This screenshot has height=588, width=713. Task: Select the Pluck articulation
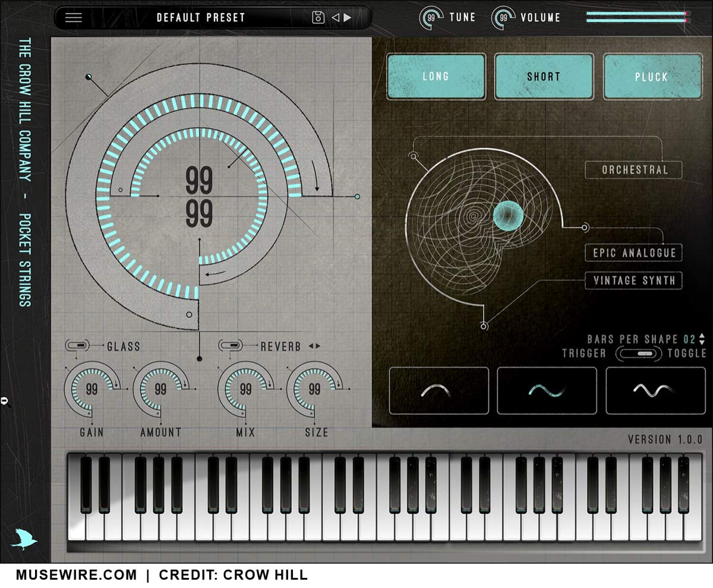(x=652, y=77)
